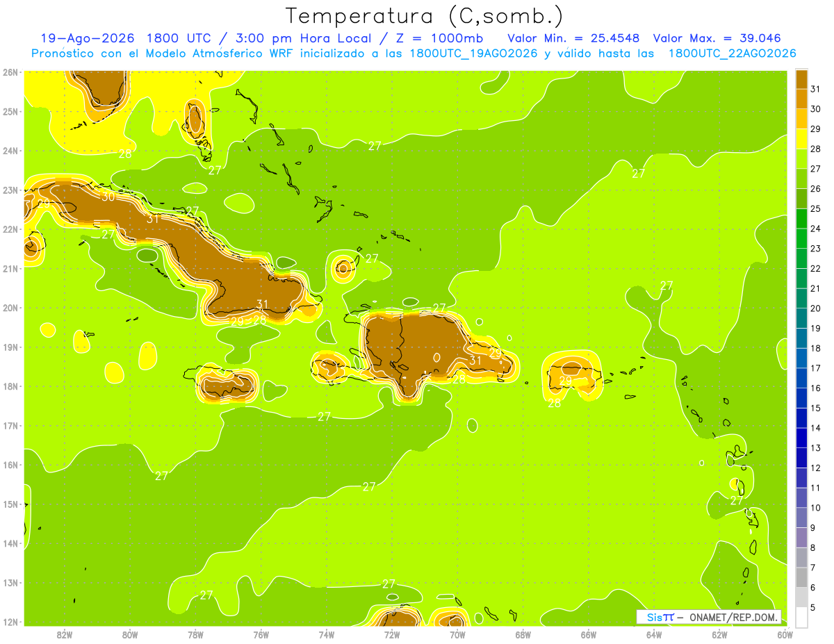The width and height of the screenshot is (834, 644).
Task: Click the '18N' latitude axis label
Action: pos(10,386)
